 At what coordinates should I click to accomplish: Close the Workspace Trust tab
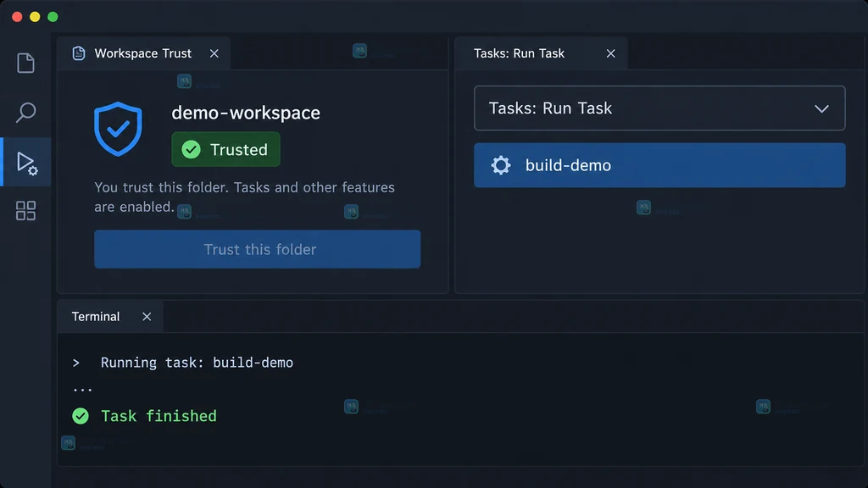pyautogui.click(x=214, y=53)
